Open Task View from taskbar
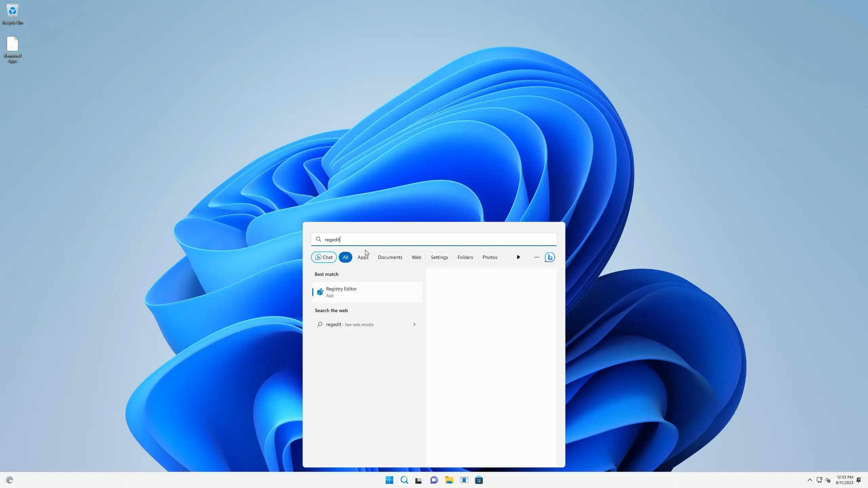The height and width of the screenshot is (488, 868). [419, 480]
